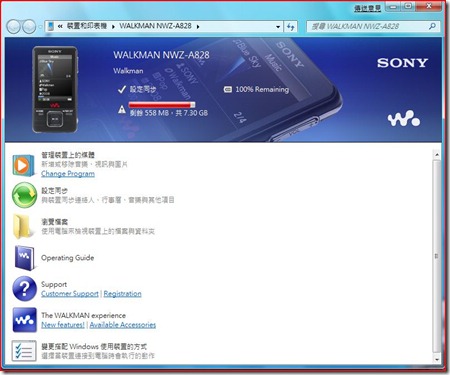Open the New features! link
This screenshot has width=450, height=375.
63,325
